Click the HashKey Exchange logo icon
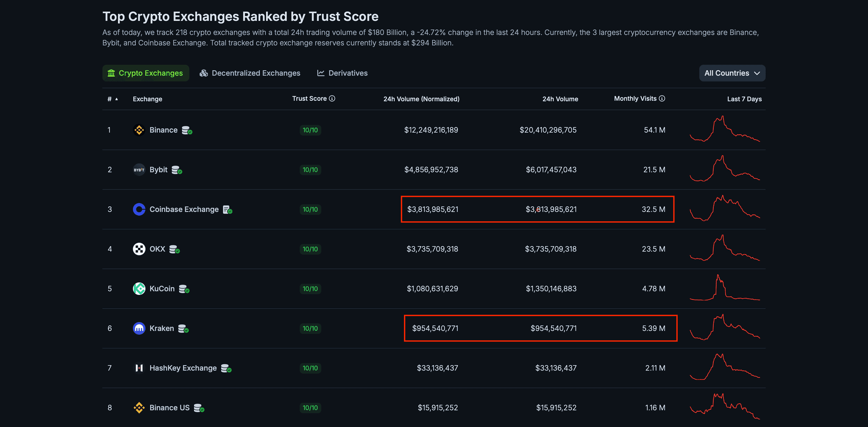This screenshot has height=427, width=868. [x=139, y=368]
